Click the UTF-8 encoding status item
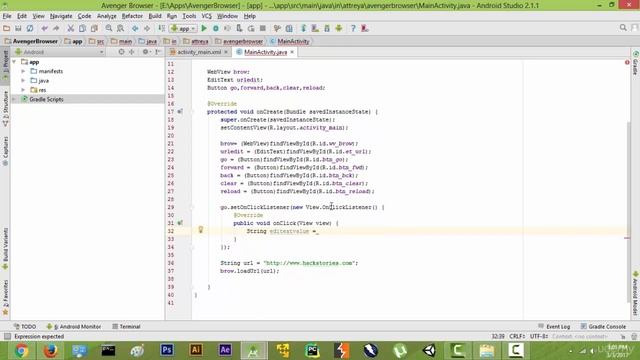Screen dimensions: 640x360 click(x=539, y=336)
